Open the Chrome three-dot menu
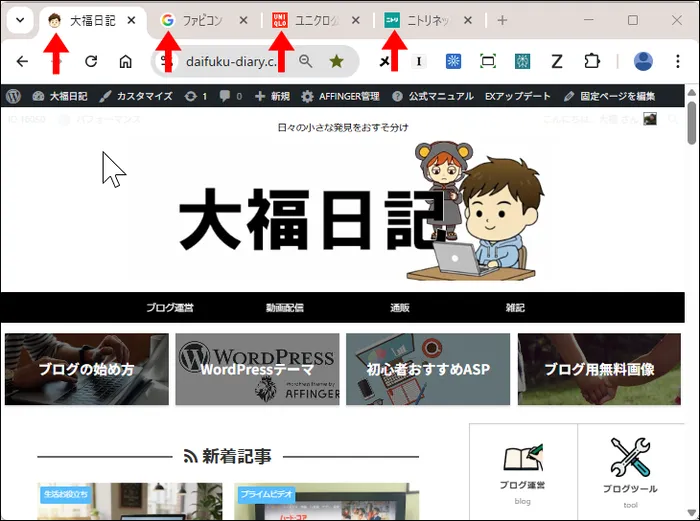This screenshot has height=521, width=700. pos(678,61)
